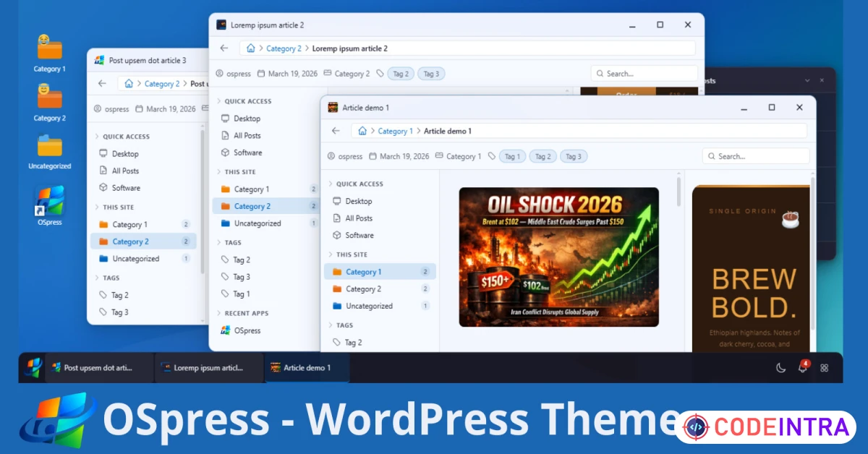The width and height of the screenshot is (868, 454).
Task: Select Category 1 in Article demo 1 sidebar
Action: 380,272
